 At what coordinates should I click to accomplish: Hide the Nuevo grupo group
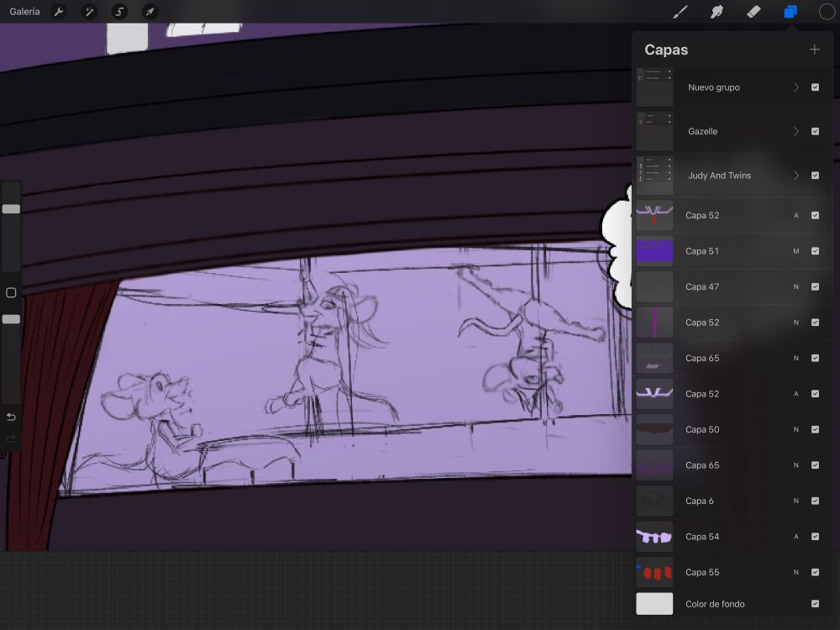point(815,87)
